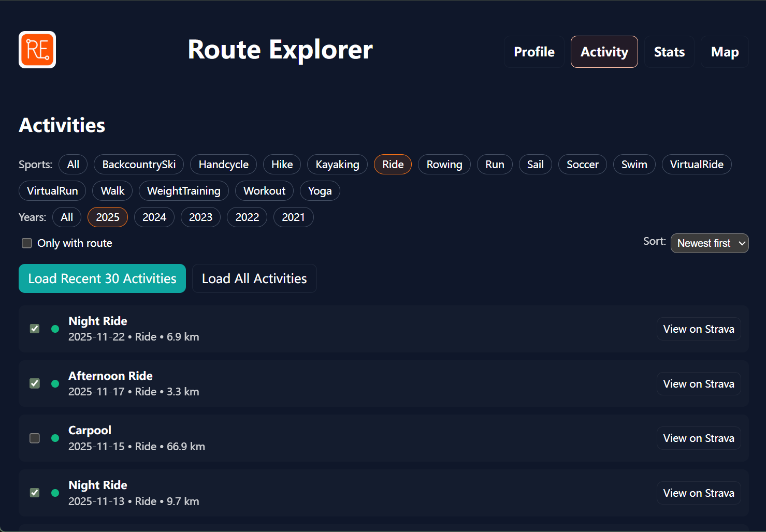Click the Activities heading

coord(62,125)
